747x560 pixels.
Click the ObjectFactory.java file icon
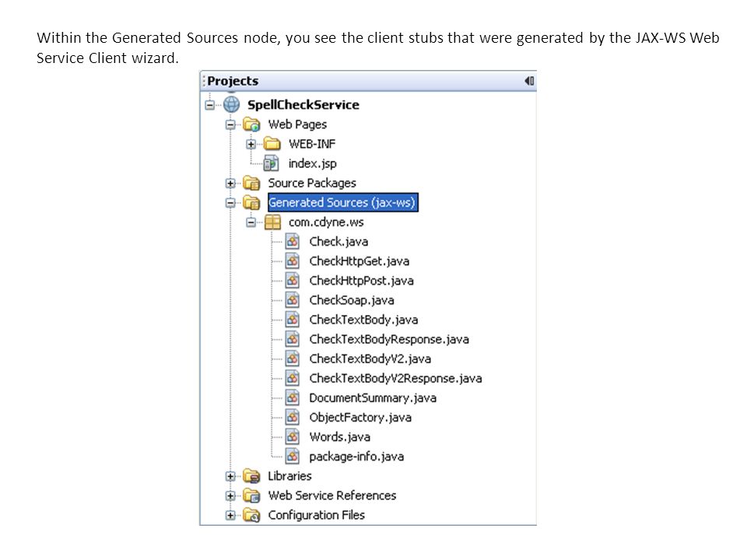[293, 417]
